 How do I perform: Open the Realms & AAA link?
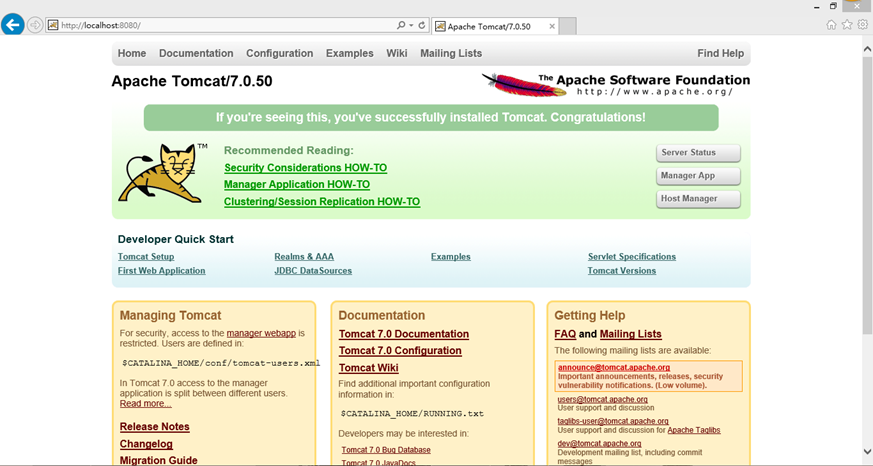point(304,257)
